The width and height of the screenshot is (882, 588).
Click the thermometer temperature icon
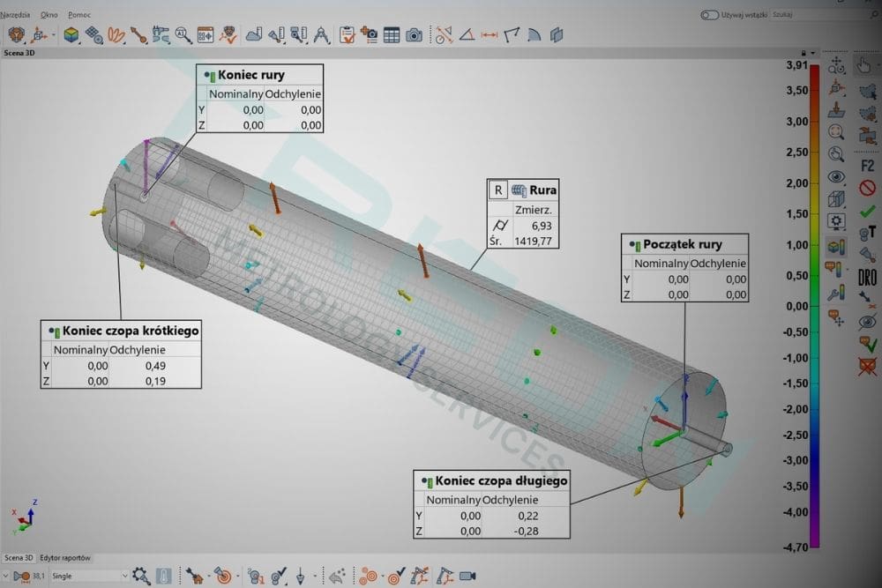coord(164,576)
